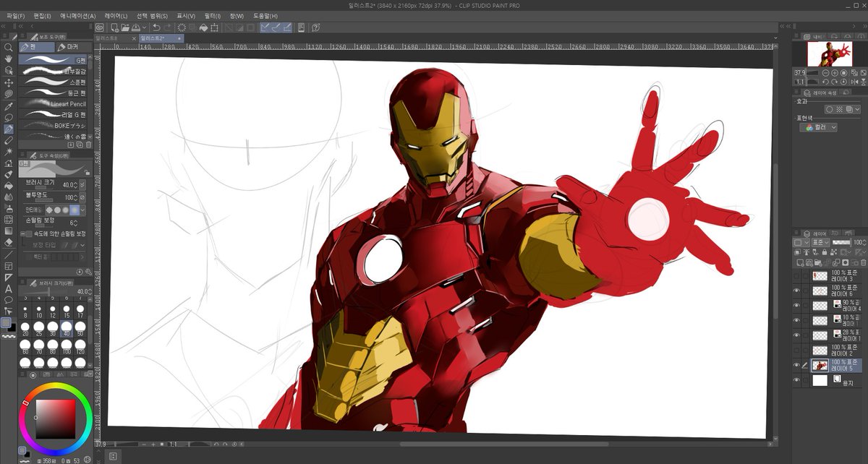The height and width of the screenshot is (464, 868).
Task: Open the 레이어(L) menu
Action: [x=116, y=16]
